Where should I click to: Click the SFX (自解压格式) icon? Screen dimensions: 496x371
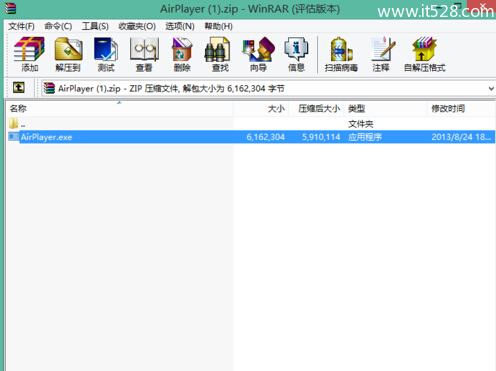(x=425, y=54)
